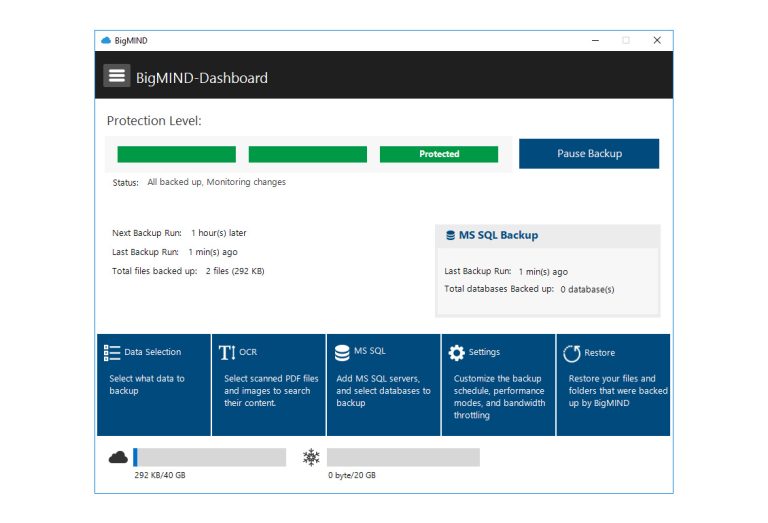Click the '0 byte/20 GB' label

pos(352,475)
